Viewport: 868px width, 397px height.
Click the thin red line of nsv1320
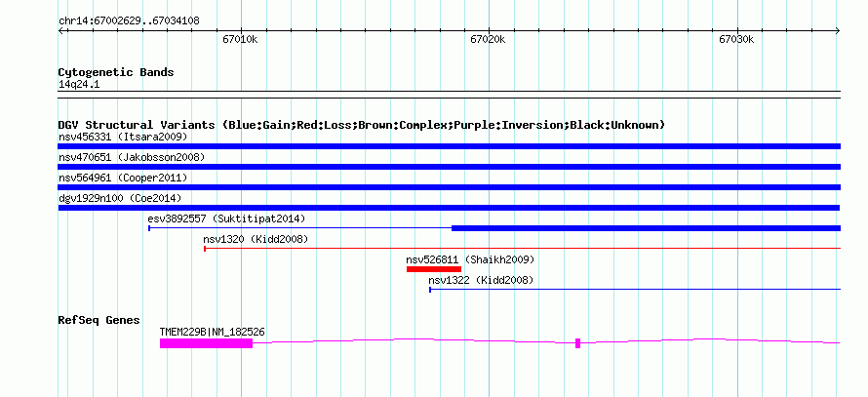pyautogui.click(x=523, y=249)
